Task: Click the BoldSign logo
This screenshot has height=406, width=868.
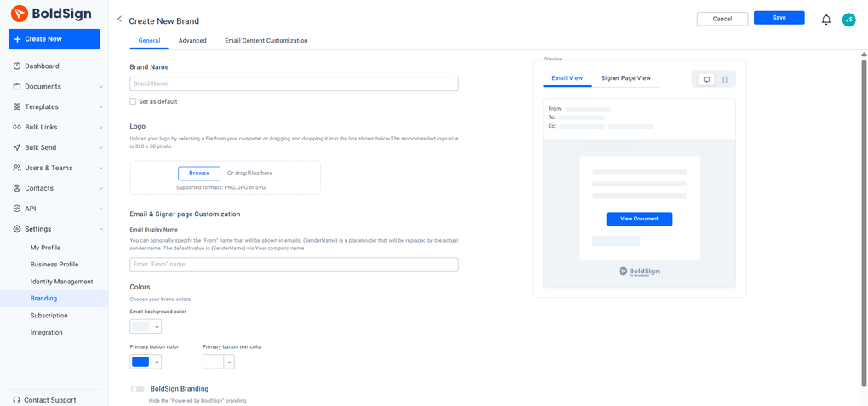Action: pos(54,14)
